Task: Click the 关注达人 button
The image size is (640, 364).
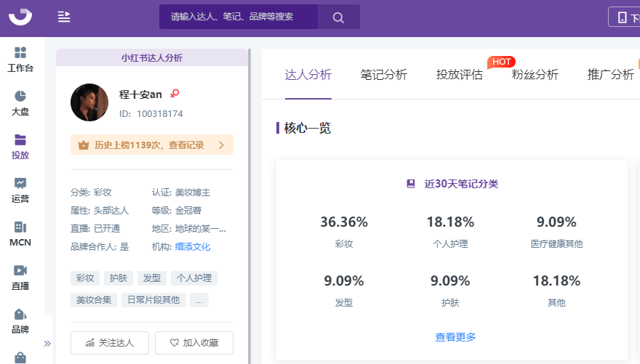Action: (x=110, y=342)
